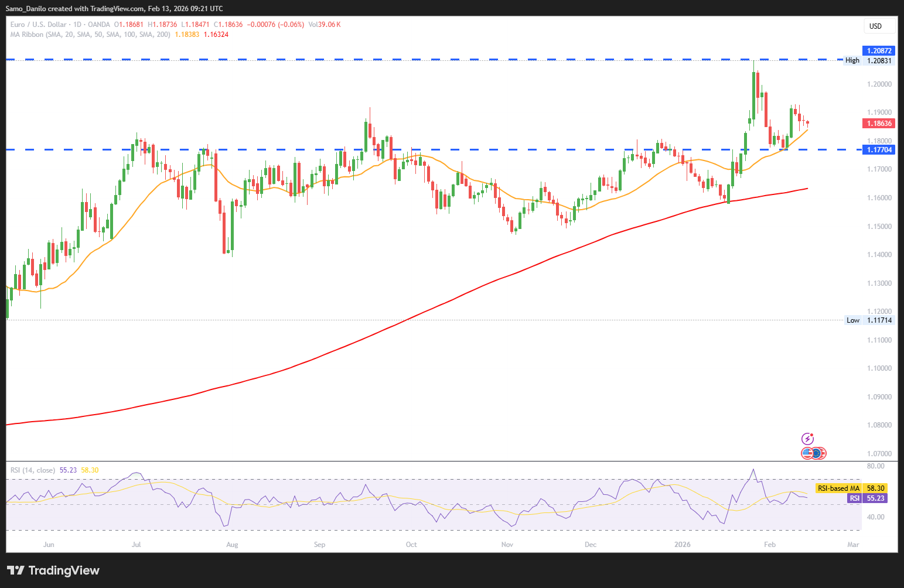Image resolution: width=904 pixels, height=588 pixels.
Task: Click the Feb label on the time axis
Action: pyautogui.click(x=769, y=545)
